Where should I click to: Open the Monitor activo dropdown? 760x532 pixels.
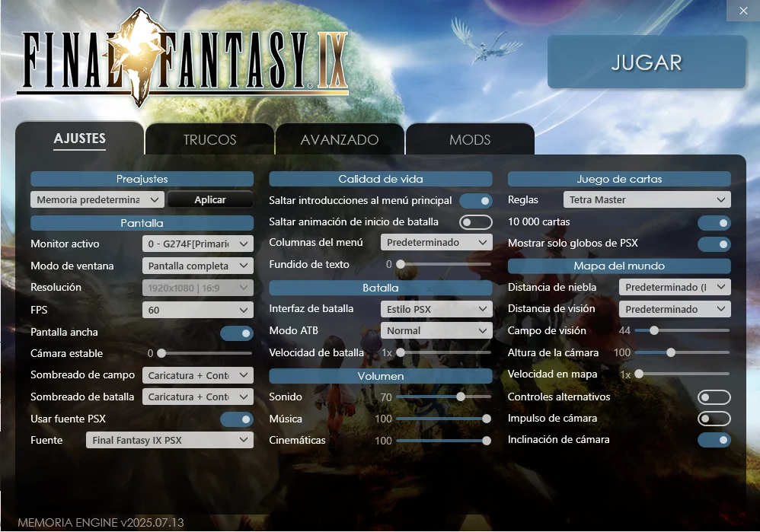pos(198,244)
